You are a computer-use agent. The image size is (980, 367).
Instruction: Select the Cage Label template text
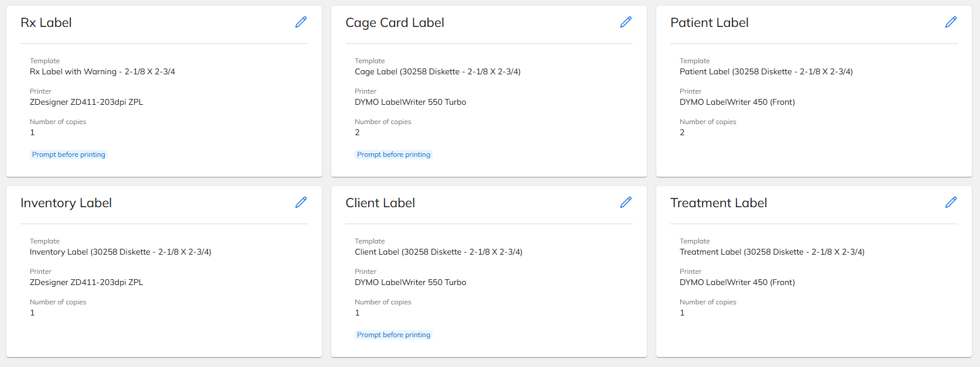coord(437,72)
